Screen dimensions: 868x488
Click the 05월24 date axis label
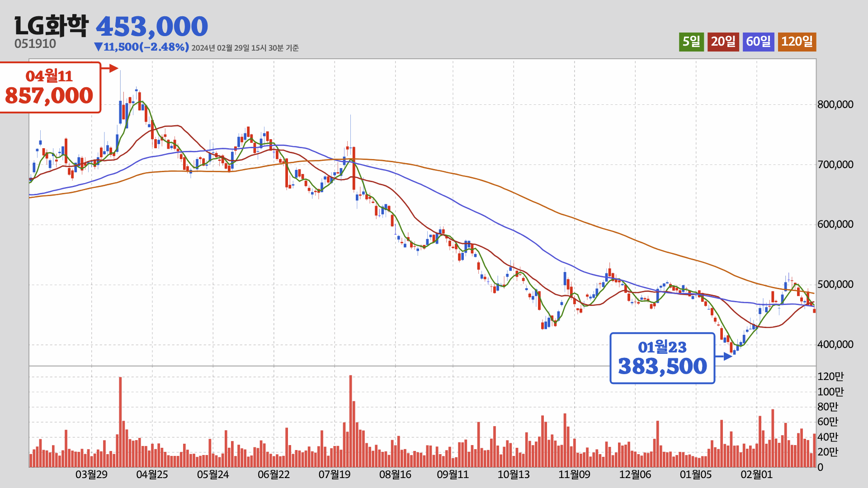pyautogui.click(x=213, y=475)
